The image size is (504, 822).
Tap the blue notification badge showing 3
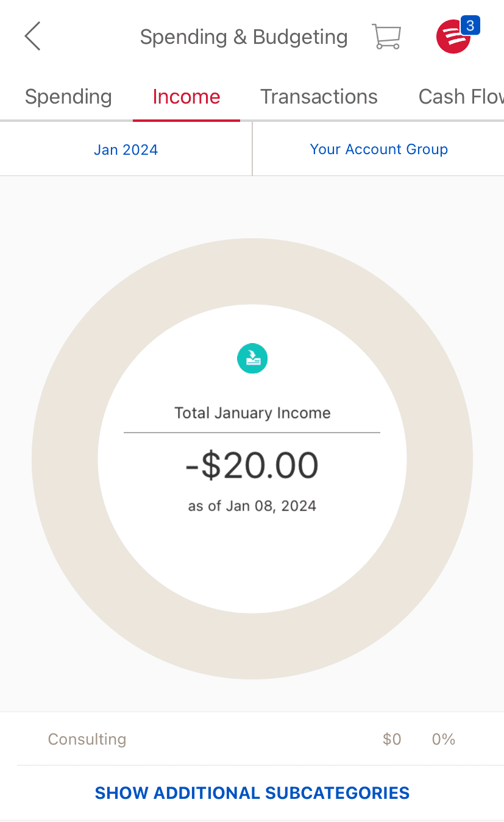pos(470,26)
